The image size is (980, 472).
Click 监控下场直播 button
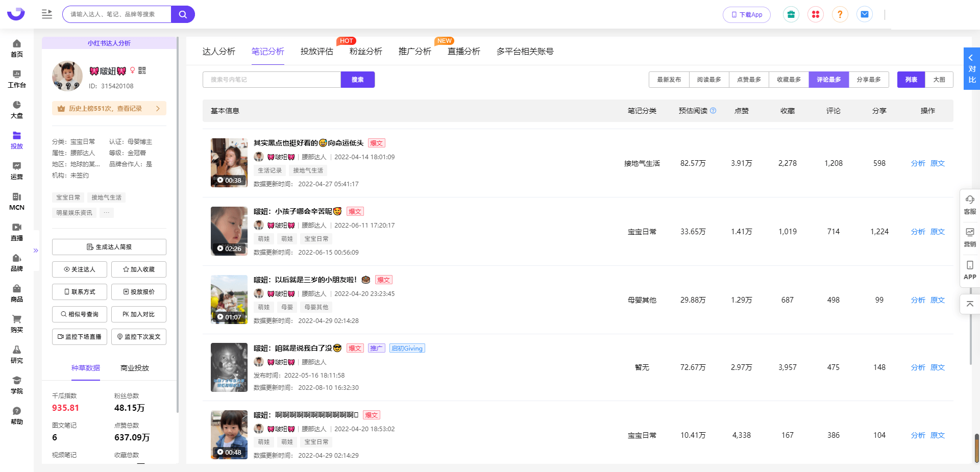pyautogui.click(x=80, y=337)
